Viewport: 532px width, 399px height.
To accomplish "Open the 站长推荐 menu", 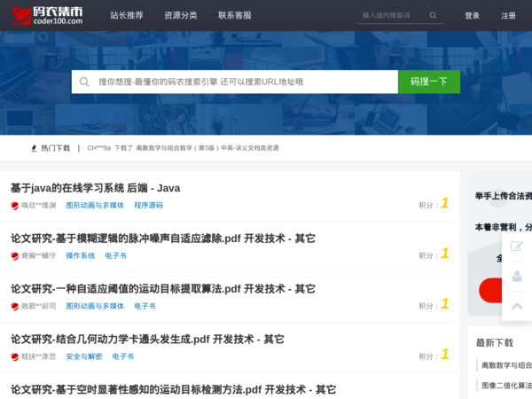I will tap(127, 16).
